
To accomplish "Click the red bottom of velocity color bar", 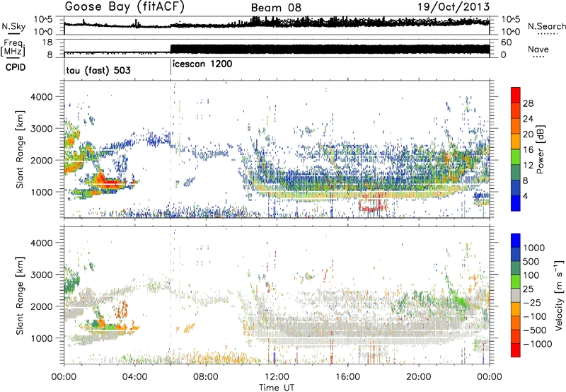I will point(516,350).
